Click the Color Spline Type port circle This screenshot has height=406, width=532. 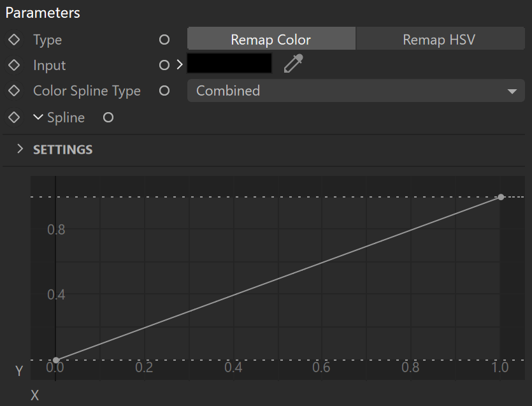pyautogui.click(x=164, y=91)
